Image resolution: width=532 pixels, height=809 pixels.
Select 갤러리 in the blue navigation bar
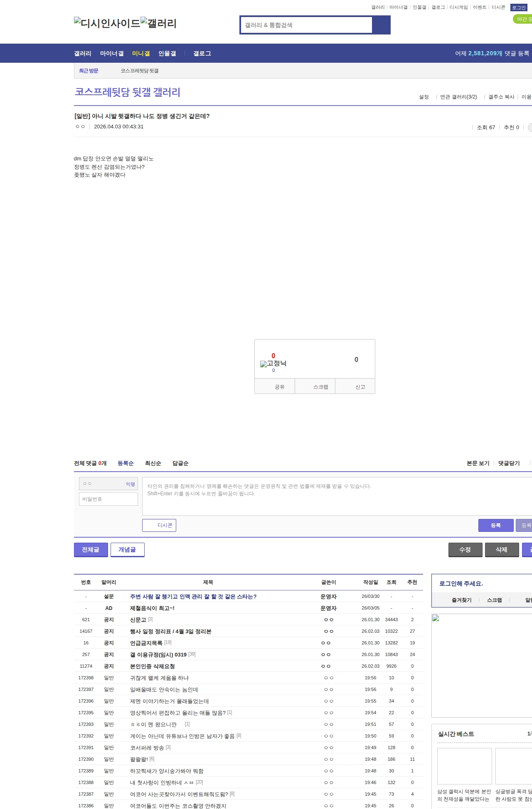tap(83, 53)
